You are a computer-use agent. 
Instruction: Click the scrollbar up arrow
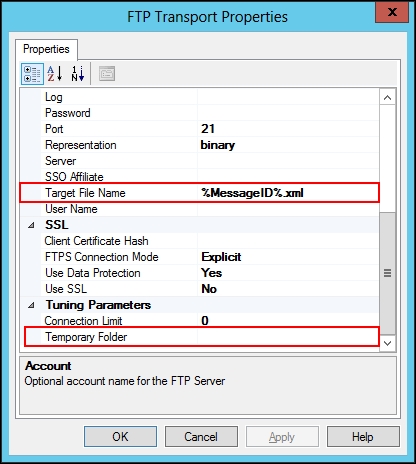tap(387, 98)
